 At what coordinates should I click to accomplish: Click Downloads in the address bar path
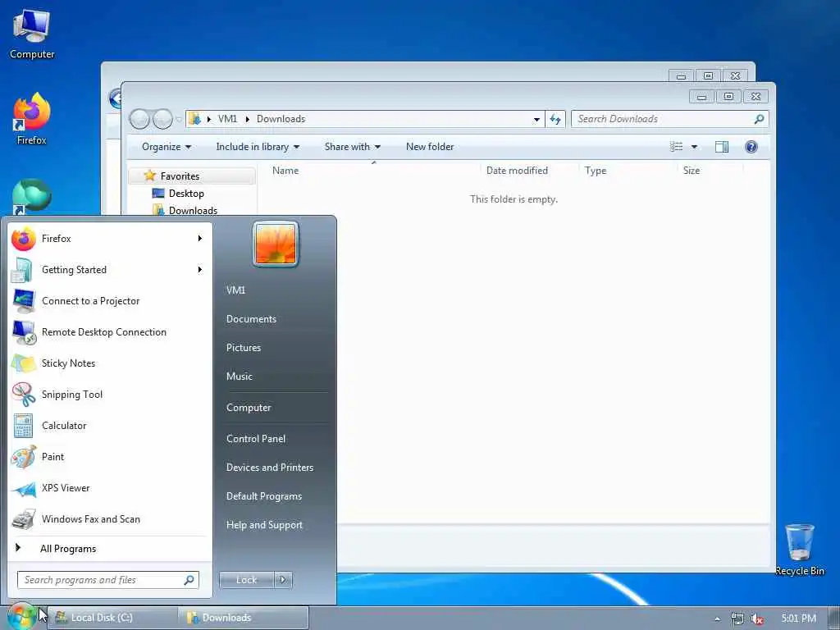coord(281,119)
